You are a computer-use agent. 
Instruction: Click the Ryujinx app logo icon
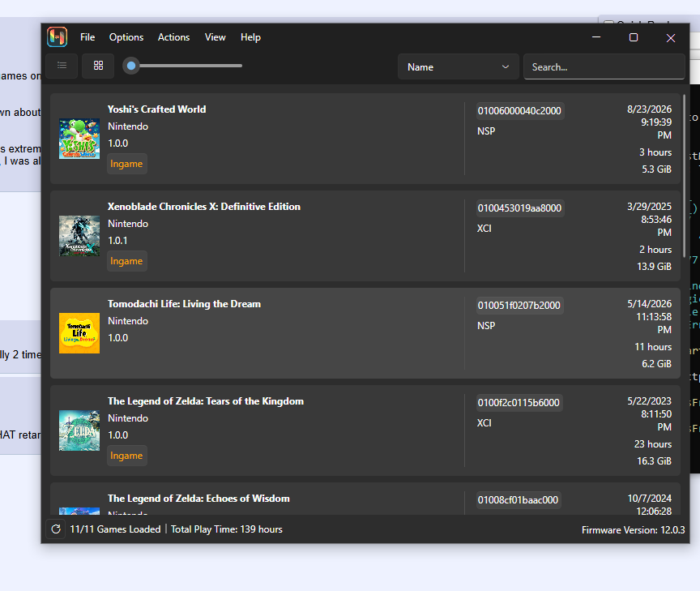(58, 36)
